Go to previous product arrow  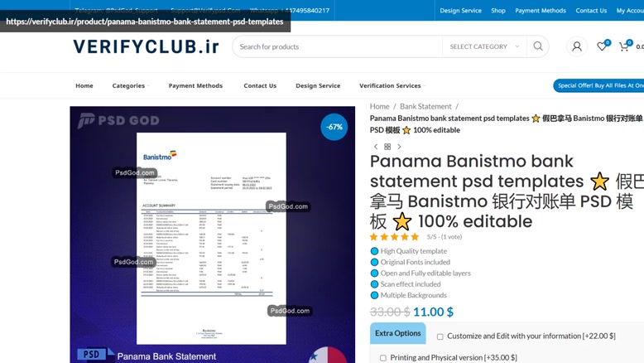(x=376, y=147)
